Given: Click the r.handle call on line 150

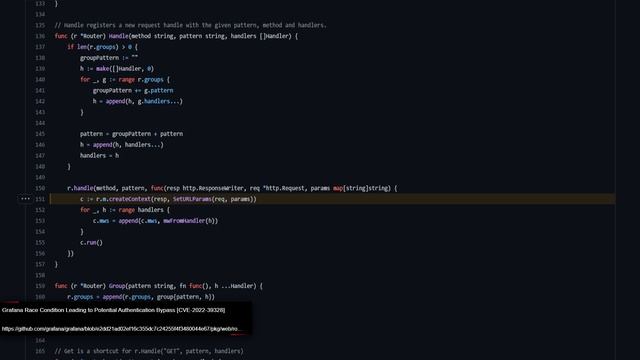Looking at the screenshot, I should click(80, 188).
